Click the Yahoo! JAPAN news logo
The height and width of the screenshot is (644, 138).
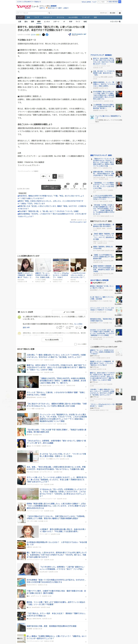click(x=27, y=7)
